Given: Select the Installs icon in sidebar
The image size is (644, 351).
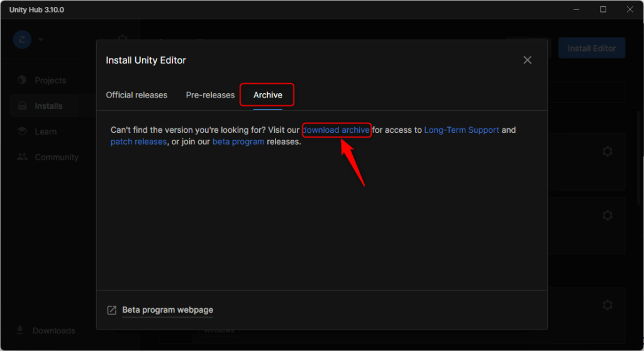Looking at the screenshot, I should (x=23, y=106).
